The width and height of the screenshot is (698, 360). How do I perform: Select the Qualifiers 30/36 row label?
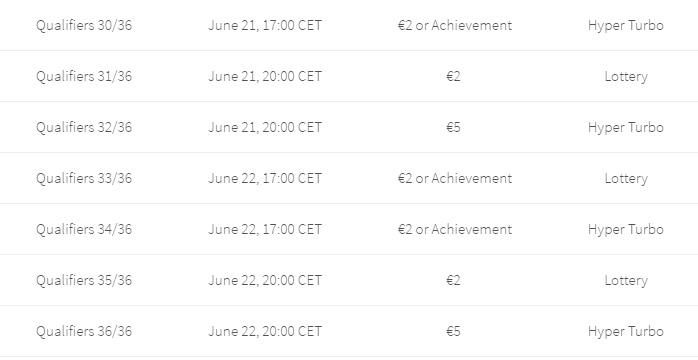coord(84,25)
